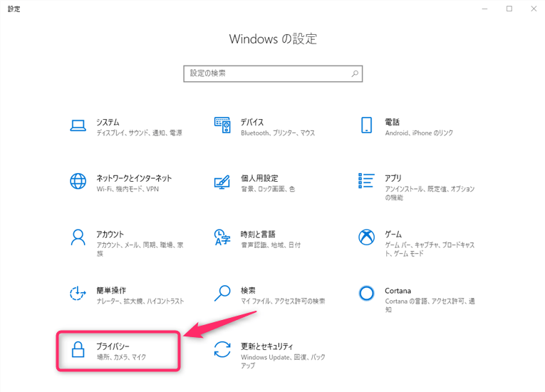The height and width of the screenshot is (392, 545).
Task: Click the Time and Language icon
Action: point(222,237)
